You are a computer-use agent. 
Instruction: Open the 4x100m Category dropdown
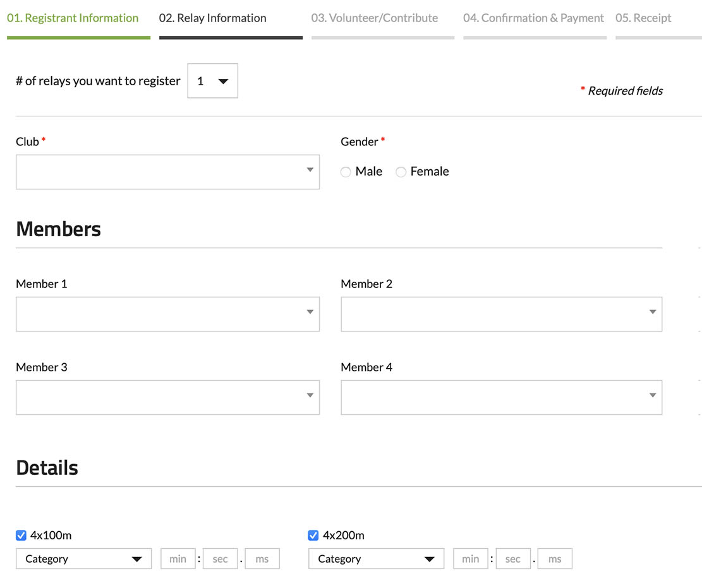[x=83, y=559]
